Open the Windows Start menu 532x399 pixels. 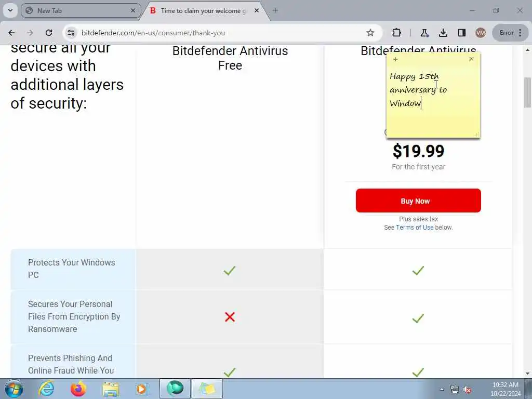(14, 389)
